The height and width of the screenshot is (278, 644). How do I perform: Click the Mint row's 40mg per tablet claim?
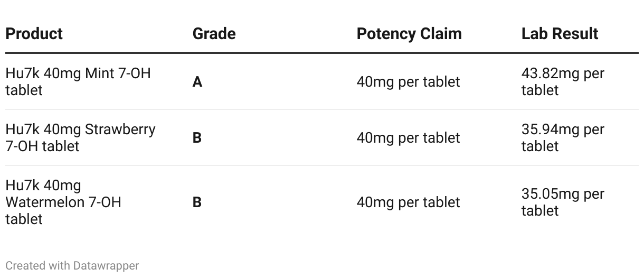(x=408, y=82)
